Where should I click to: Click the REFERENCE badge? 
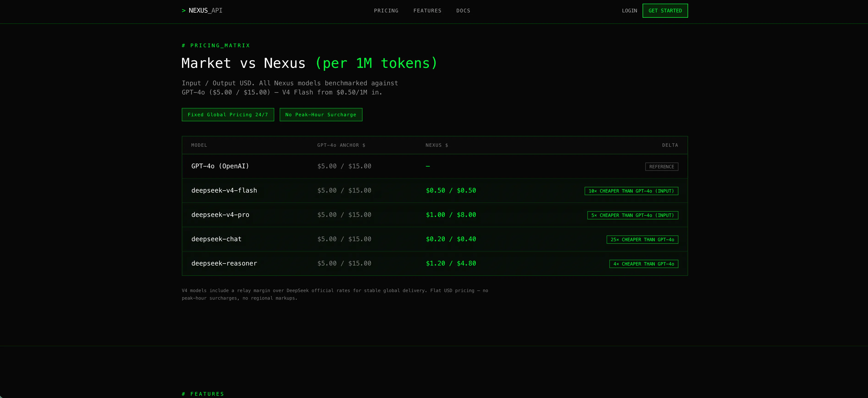point(662,167)
